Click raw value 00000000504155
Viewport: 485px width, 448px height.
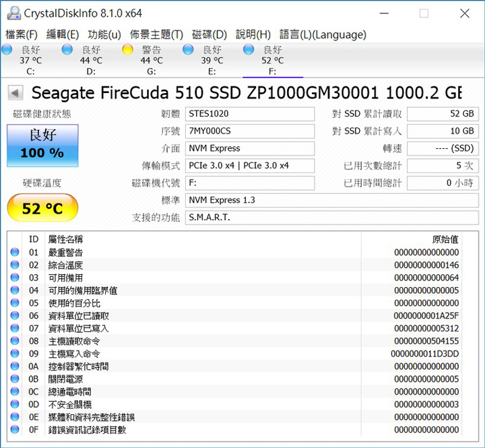click(426, 342)
